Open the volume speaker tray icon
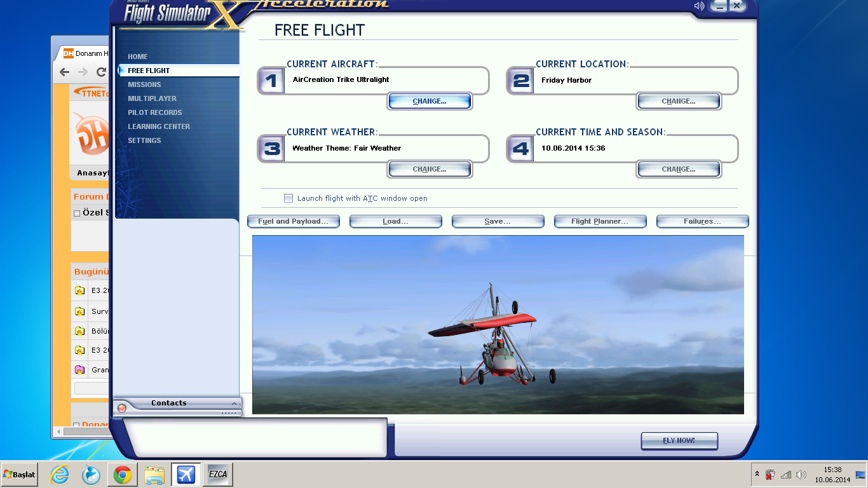Screen dimensions: 868x488 (801, 475)
